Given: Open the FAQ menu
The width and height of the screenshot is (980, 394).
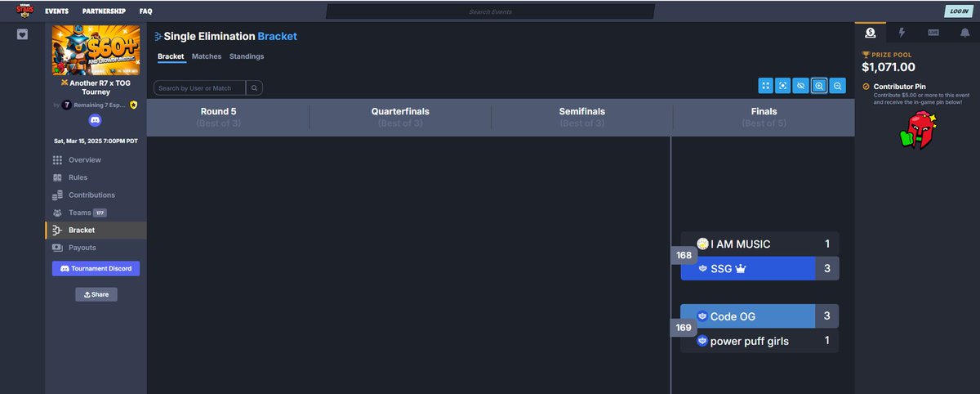Looking at the screenshot, I should tap(145, 11).
